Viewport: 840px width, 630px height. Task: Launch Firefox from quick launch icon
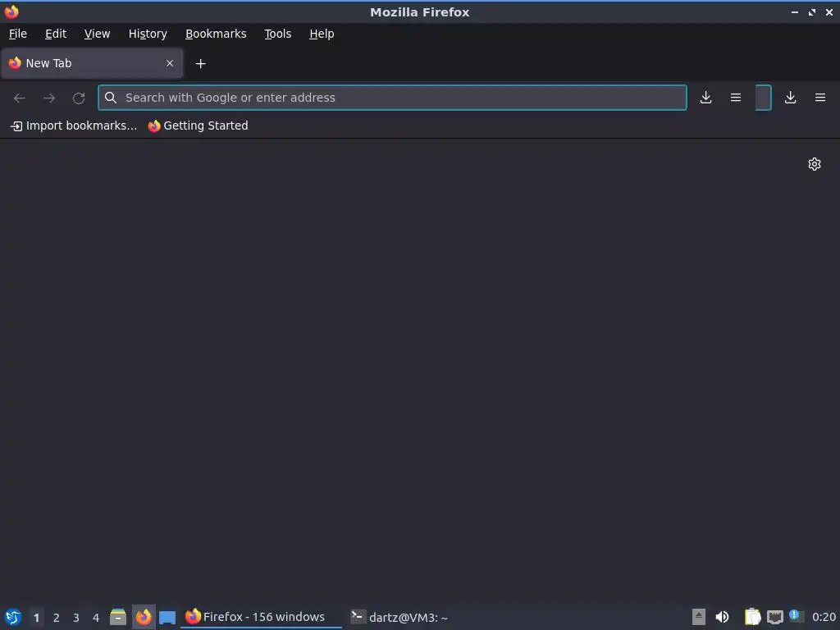tap(144, 617)
